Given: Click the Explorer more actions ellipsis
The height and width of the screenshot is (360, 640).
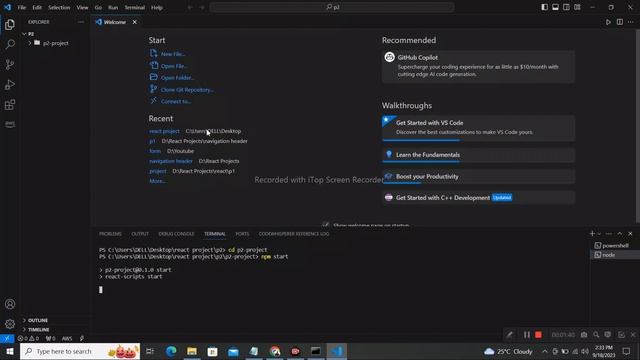Looking at the screenshot, I should tap(81, 22).
